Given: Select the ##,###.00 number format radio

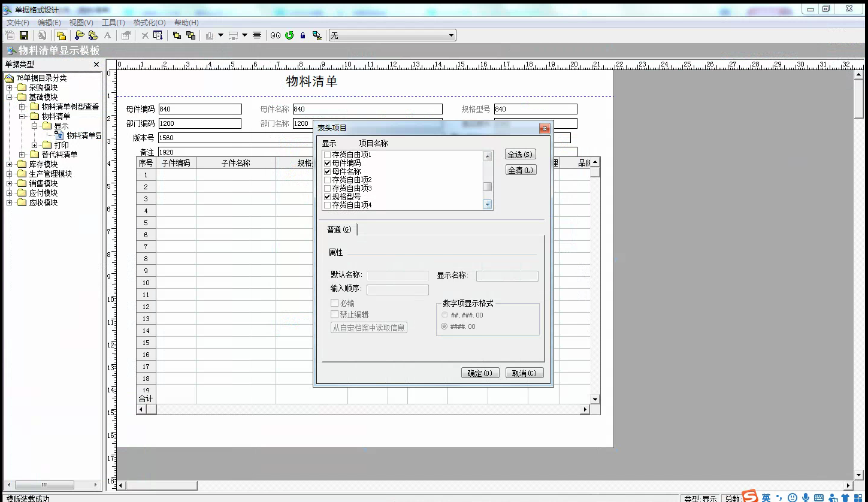Looking at the screenshot, I should [444, 315].
